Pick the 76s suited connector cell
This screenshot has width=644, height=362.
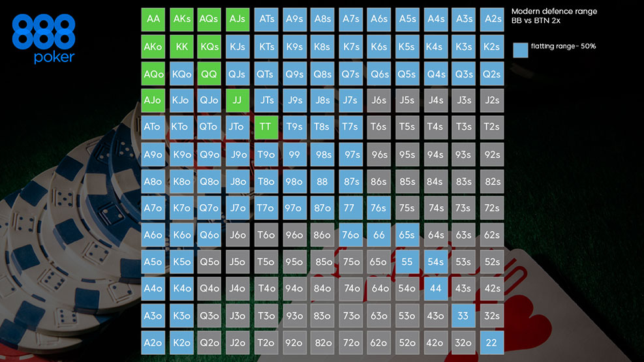point(378,208)
